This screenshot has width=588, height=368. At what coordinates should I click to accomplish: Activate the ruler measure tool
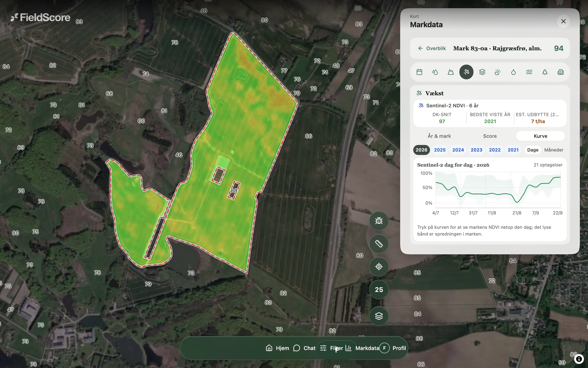379,244
